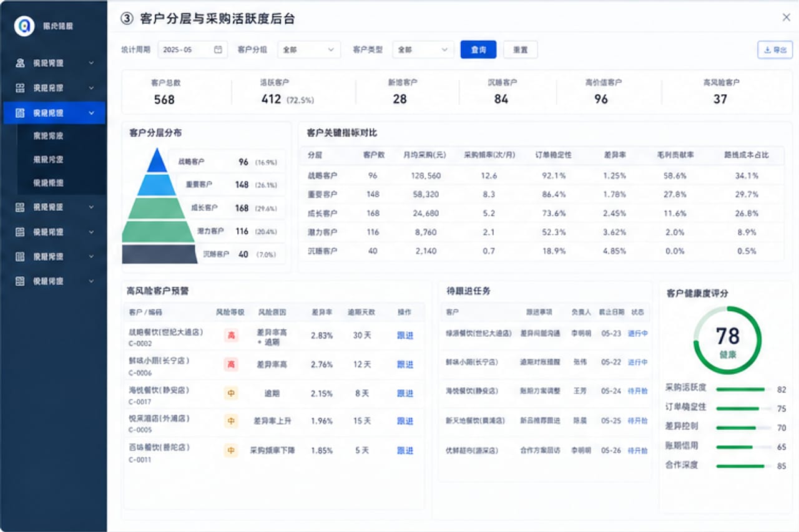This screenshot has height=532, width=799.
Task: Click the 账期信用 progress bar
Action: tap(744, 447)
